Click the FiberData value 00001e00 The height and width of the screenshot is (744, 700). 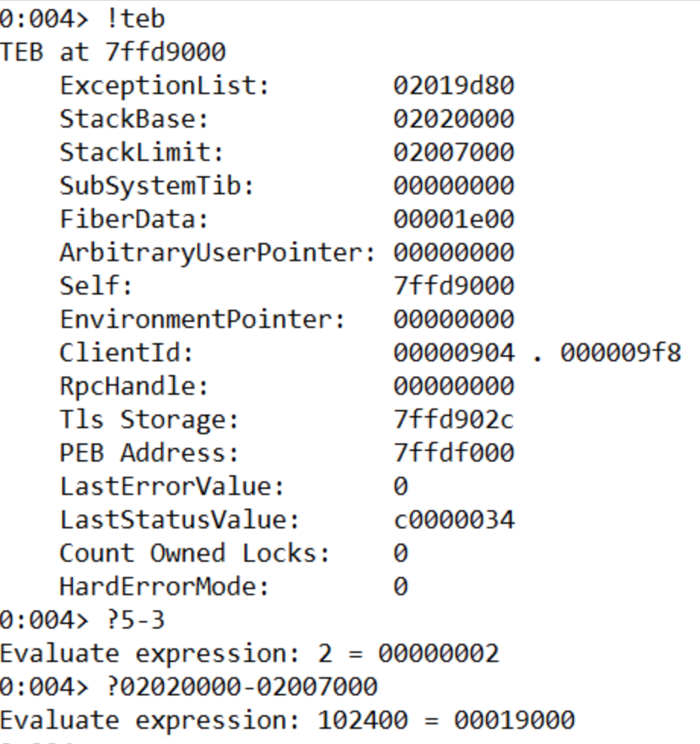click(x=453, y=219)
